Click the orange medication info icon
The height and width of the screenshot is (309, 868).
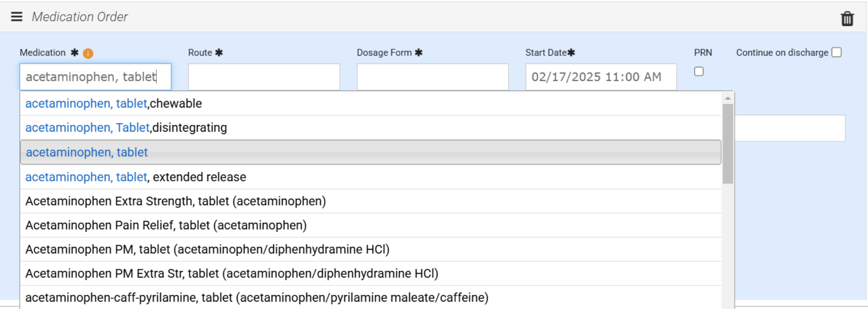88,53
